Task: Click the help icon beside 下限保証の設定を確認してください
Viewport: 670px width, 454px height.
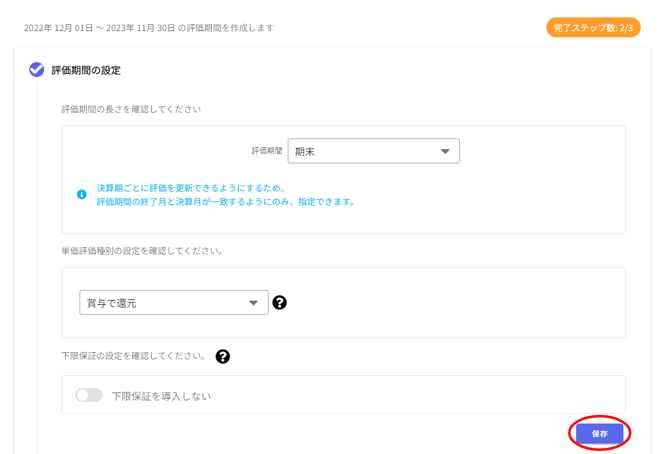Action: pyautogui.click(x=223, y=356)
